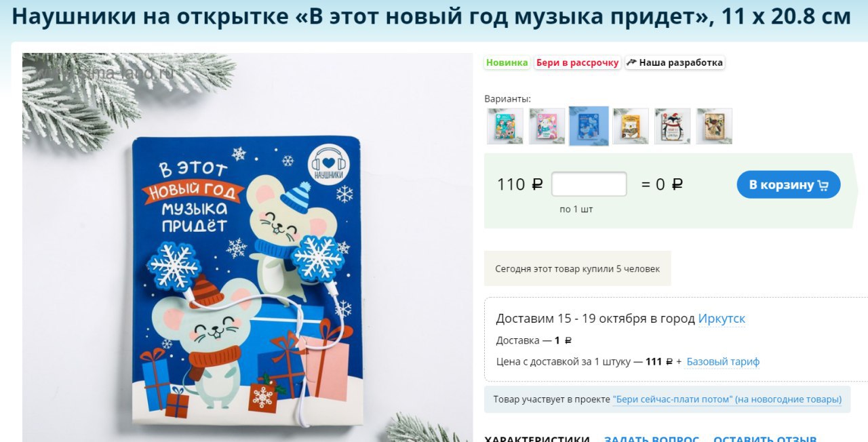Select the teal card variant thumbnail
The height and width of the screenshot is (442, 868).
[505, 126]
